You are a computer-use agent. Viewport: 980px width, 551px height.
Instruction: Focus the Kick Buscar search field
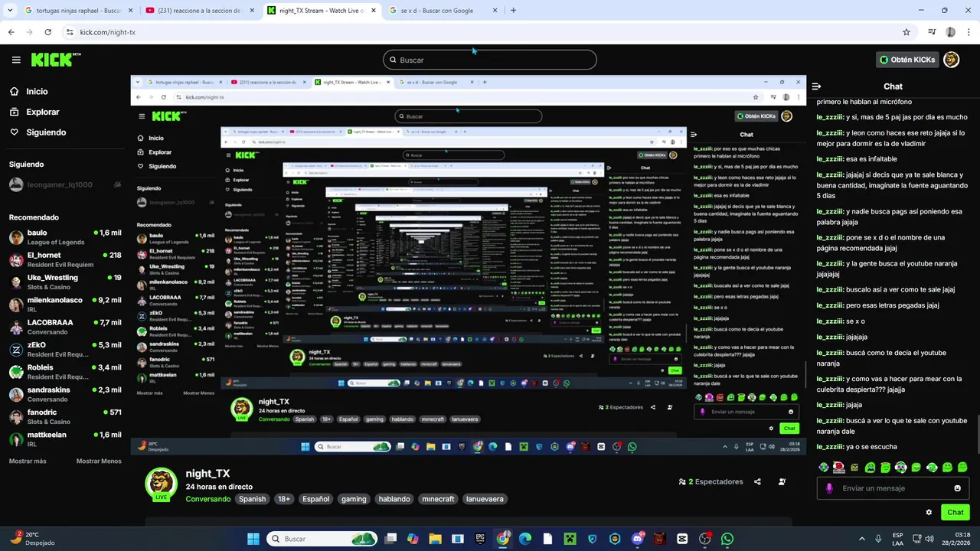(490, 60)
